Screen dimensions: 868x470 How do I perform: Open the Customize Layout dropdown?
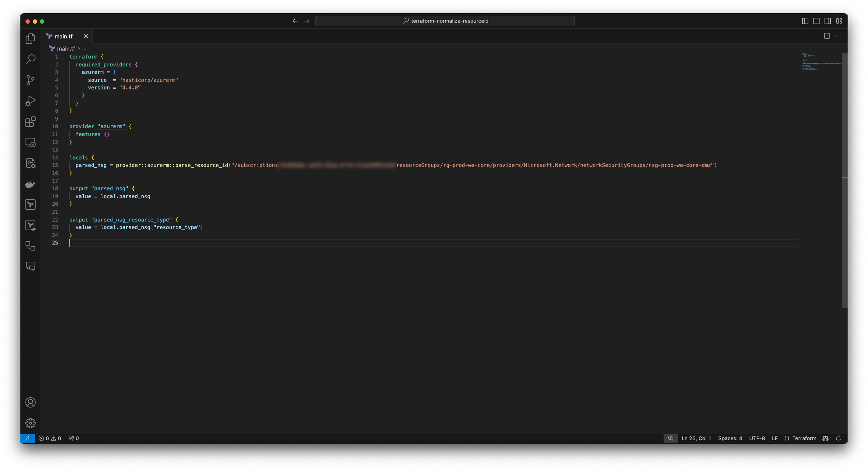[x=840, y=21]
